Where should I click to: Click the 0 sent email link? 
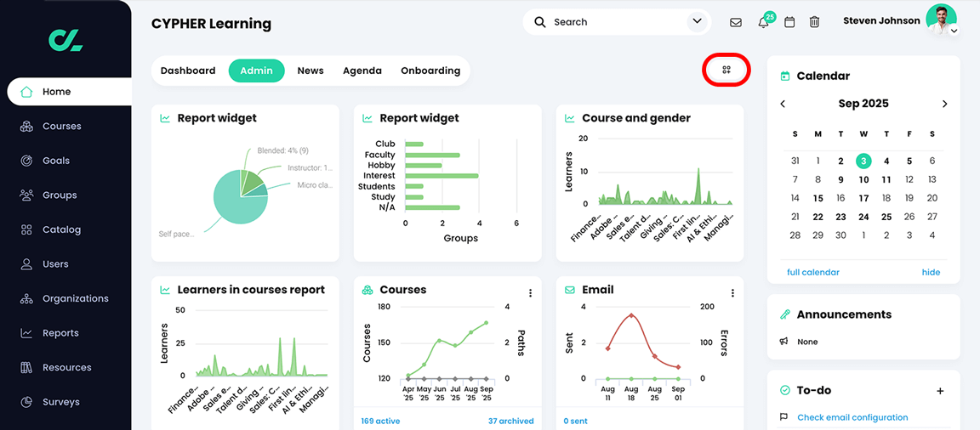(575, 421)
